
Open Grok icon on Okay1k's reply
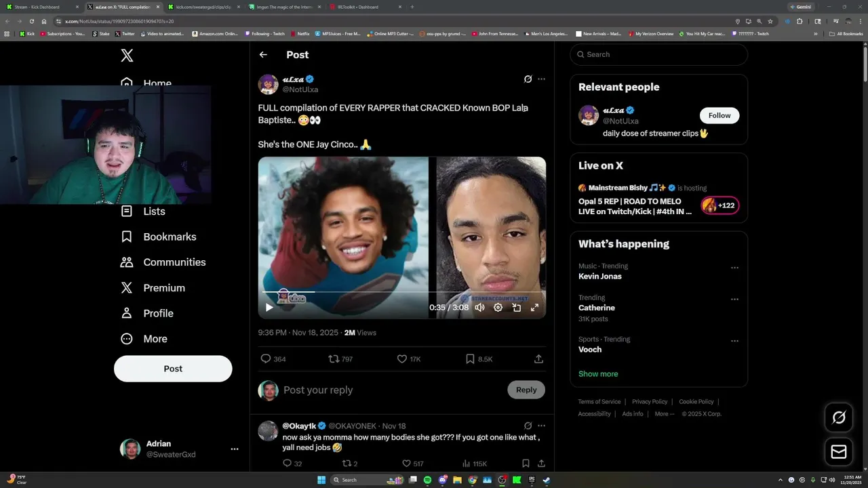[528, 426]
